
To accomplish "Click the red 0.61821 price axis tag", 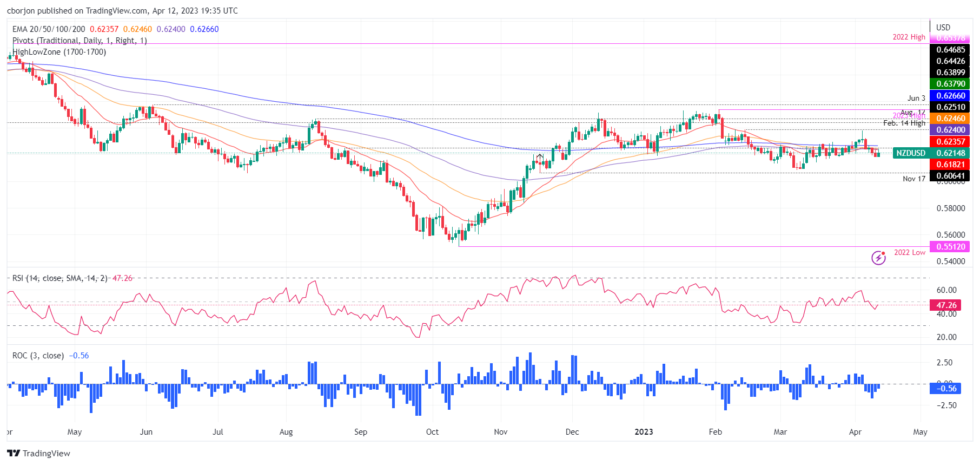I will [950, 165].
